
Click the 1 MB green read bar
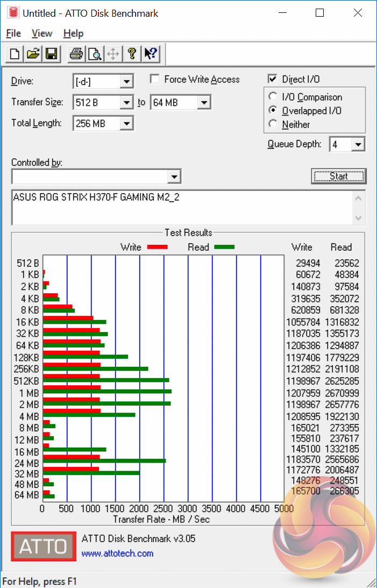point(107,392)
